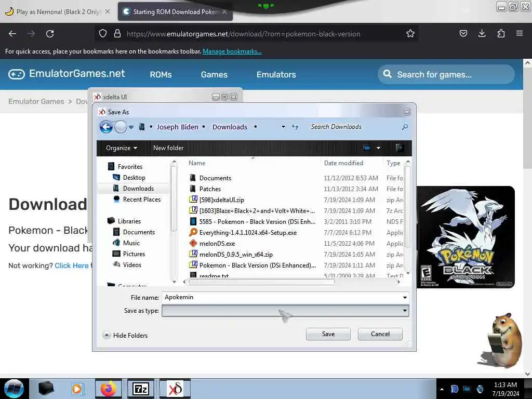The height and width of the screenshot is (399, 532).
Task: Select Recent Places in navigation pane
Action: click(137, 199)
